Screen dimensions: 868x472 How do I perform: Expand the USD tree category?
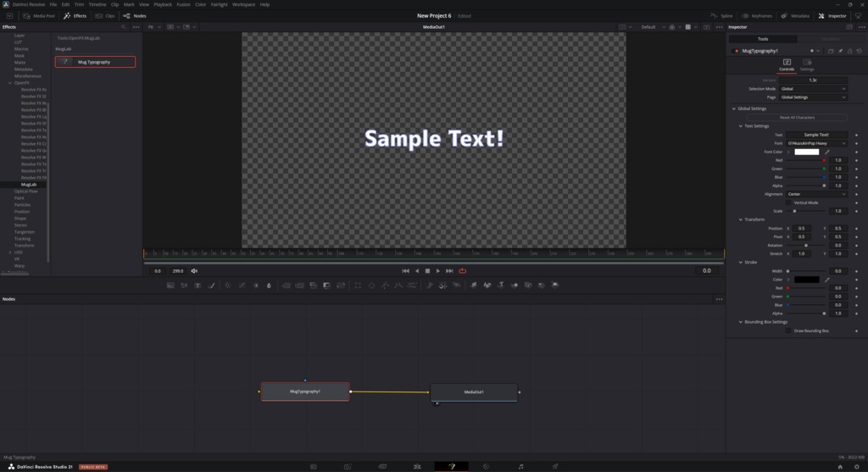click(x=10, y=253)
